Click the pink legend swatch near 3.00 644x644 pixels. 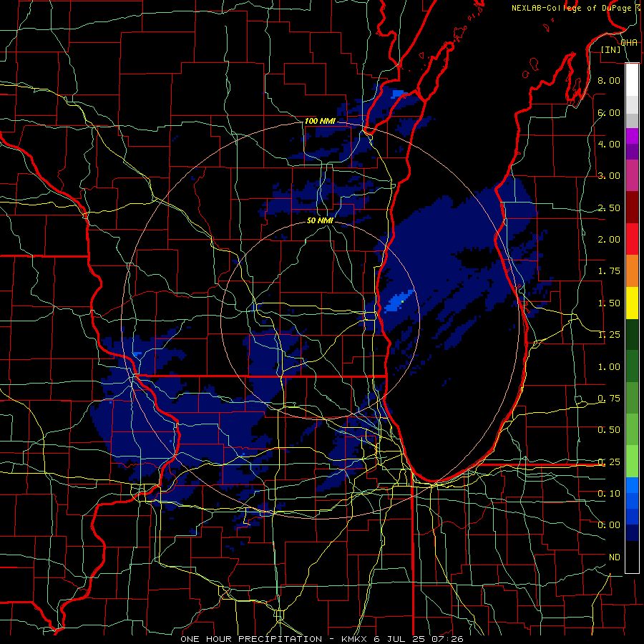(632, 176)
